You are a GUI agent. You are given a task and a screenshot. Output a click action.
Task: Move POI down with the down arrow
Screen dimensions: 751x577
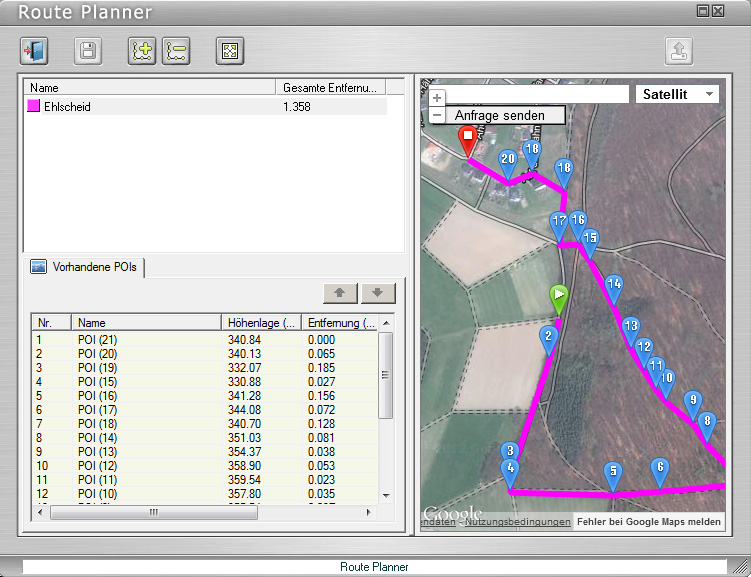378,293
